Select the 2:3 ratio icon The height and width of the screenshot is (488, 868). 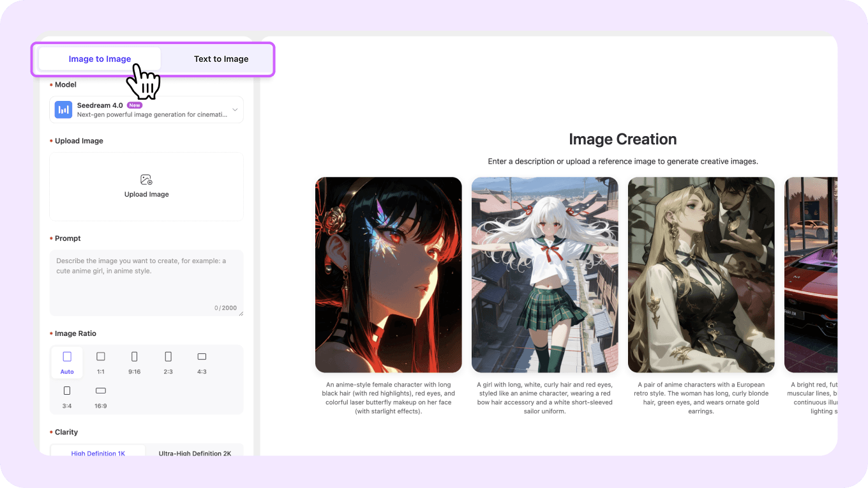coord(168,356)
